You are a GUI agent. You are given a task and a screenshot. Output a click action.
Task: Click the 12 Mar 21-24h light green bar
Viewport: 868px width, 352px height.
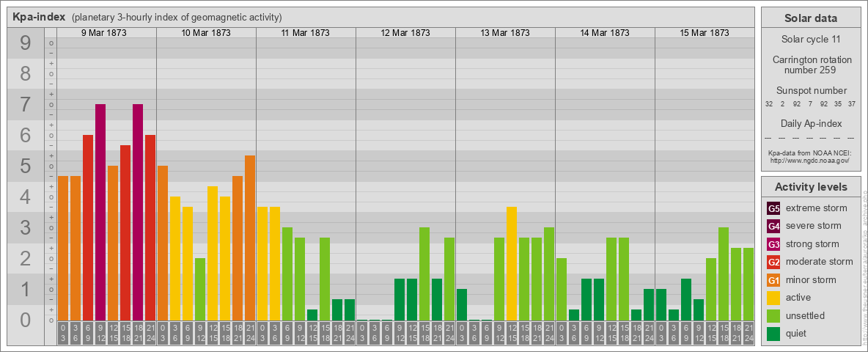(449, 279)
